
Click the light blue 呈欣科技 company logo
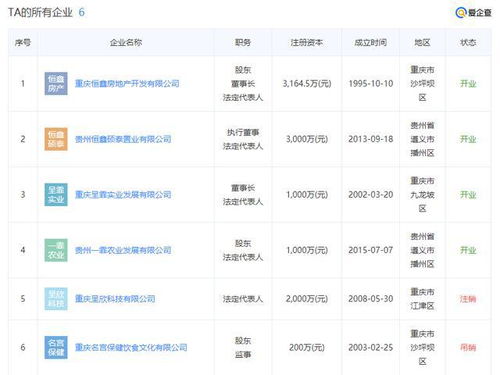click(56, 299)
